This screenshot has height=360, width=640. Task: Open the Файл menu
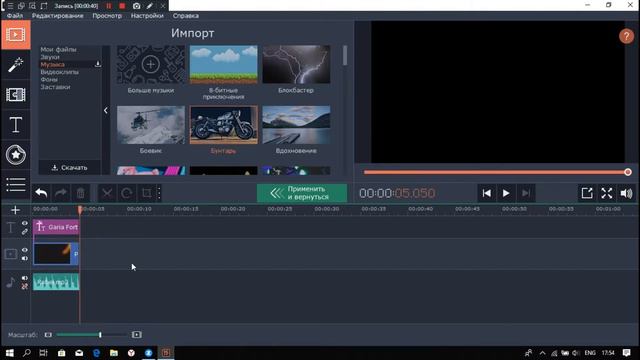tap(15, 16)
